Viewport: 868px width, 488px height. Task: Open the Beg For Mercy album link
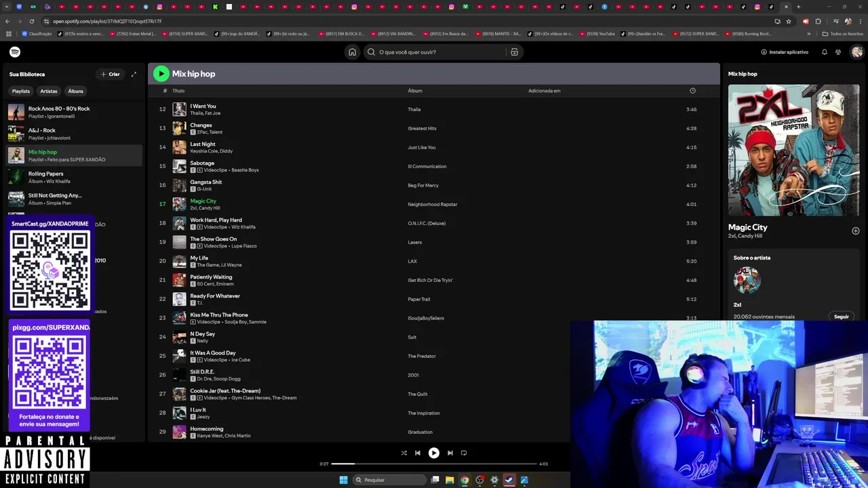pos(423,185)
